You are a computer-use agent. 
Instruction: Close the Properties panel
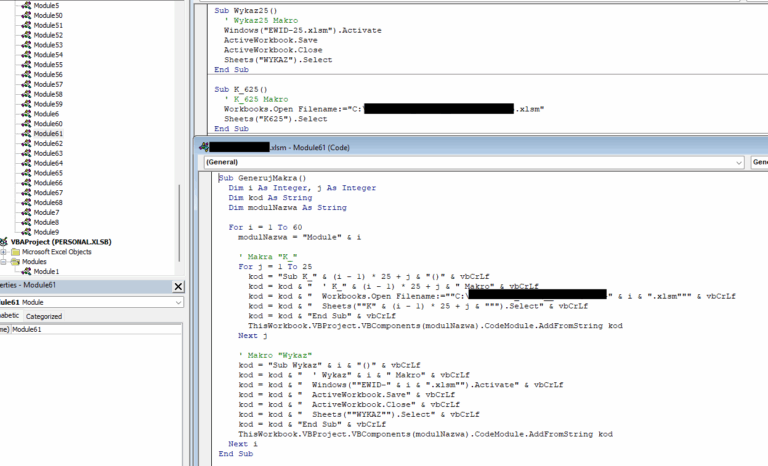[177, 285]
